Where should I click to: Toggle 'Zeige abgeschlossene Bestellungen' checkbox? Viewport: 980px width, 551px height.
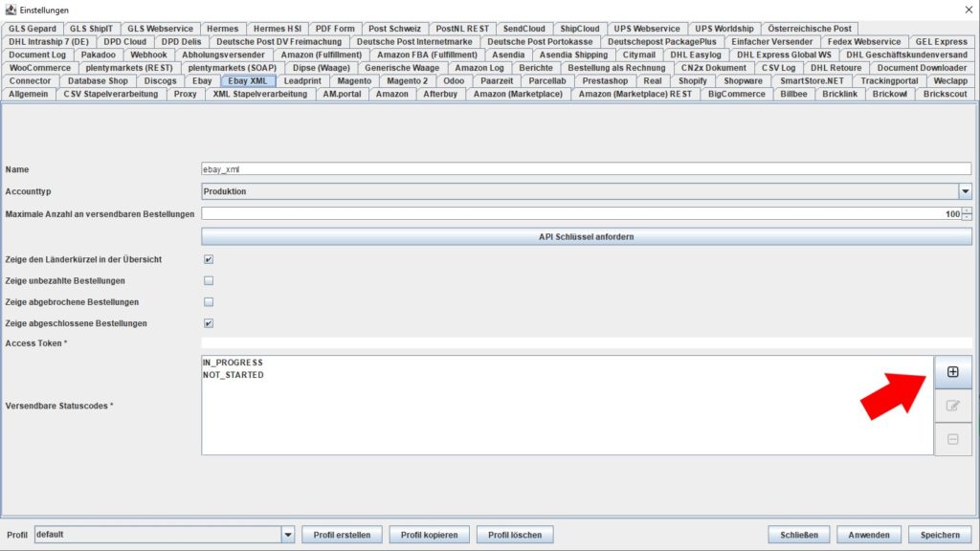point(209,323)
